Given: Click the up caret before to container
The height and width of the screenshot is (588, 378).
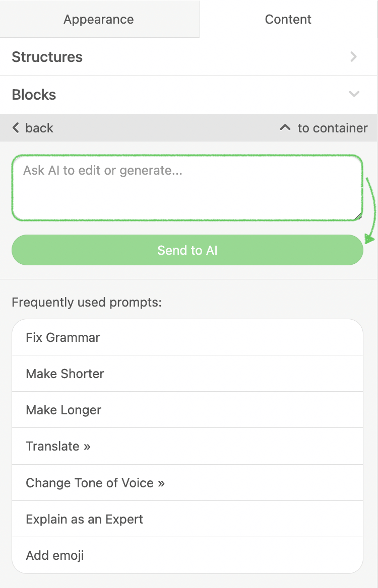Looking at the screenshot, I should coord(285,128).
